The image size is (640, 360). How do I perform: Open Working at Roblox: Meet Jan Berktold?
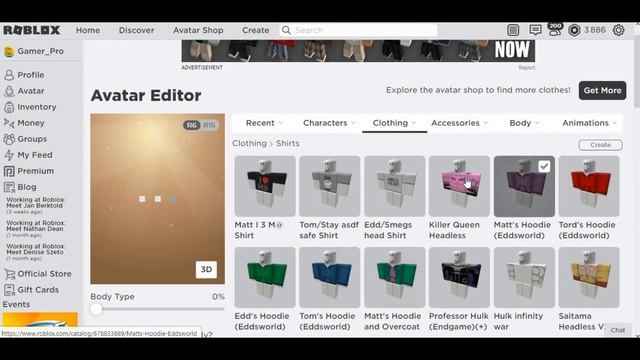click(x=36, y=205)
